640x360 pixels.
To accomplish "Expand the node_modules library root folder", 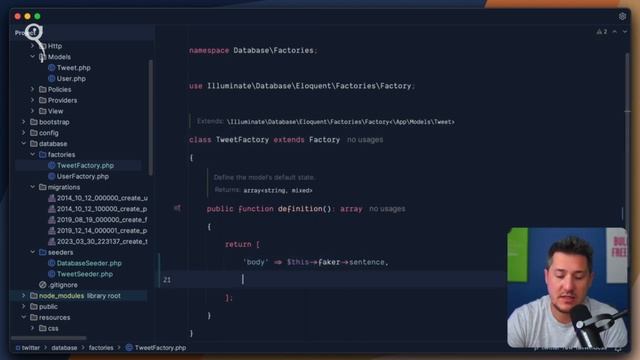I will pyautogui.click(x=23, y=296).
